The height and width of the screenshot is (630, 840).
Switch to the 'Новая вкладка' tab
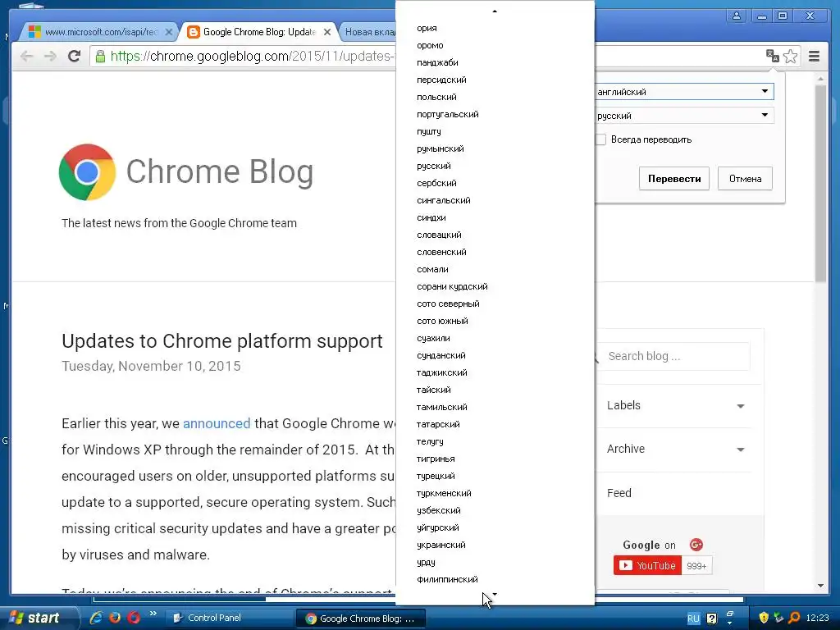[x=370, y=32]
